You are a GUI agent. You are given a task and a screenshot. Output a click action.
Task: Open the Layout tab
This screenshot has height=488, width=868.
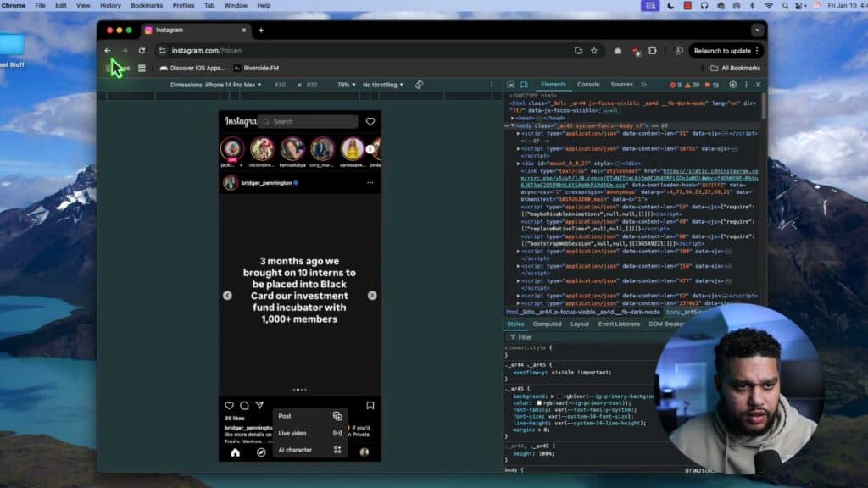(580, 324)
